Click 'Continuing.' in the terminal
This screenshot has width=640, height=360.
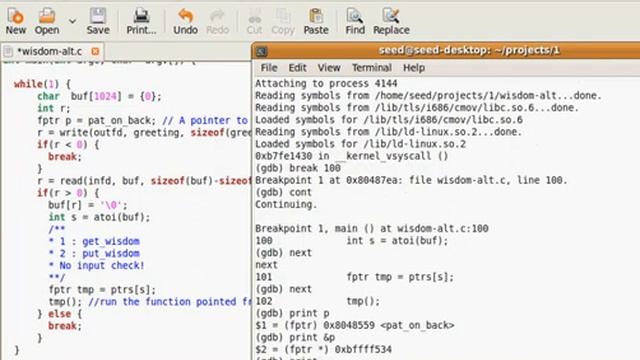286,204
